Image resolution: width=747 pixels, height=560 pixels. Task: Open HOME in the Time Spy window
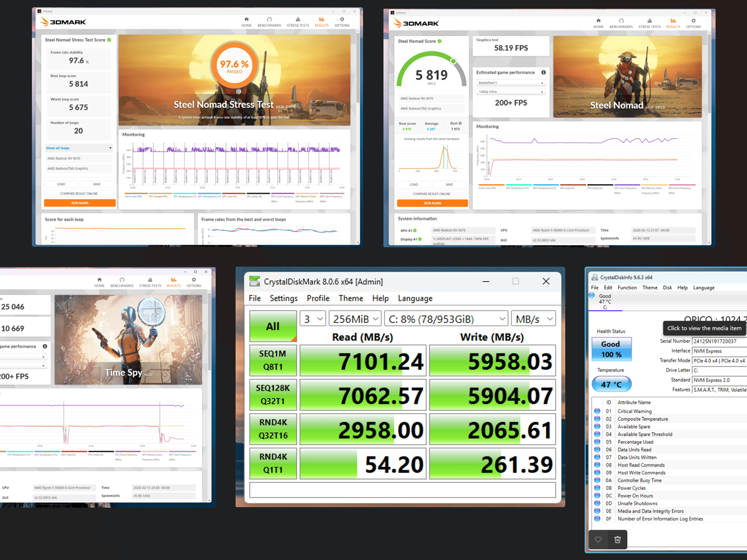tap(99, 283)
